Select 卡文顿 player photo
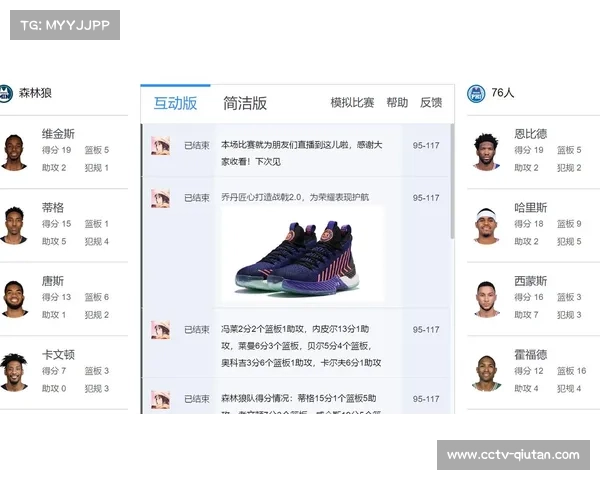Image resolution: width=600 pixels, height=480 pixels. tap(14, 372)
